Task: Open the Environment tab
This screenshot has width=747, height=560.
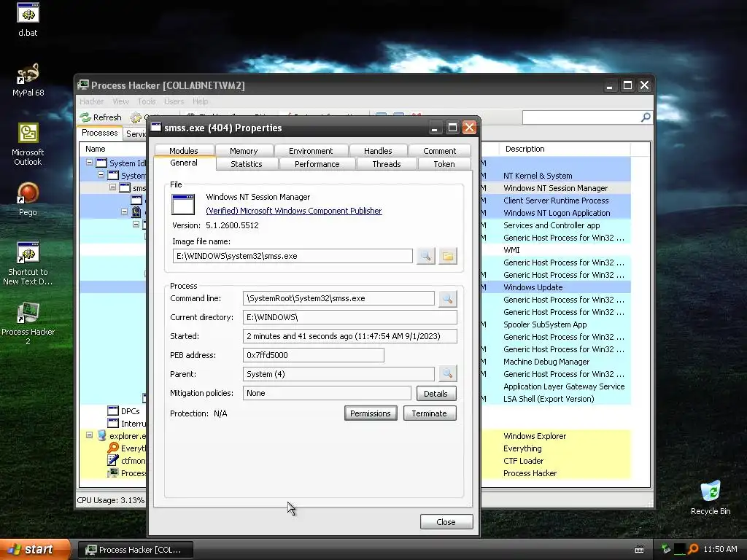Action: point(311,150)
